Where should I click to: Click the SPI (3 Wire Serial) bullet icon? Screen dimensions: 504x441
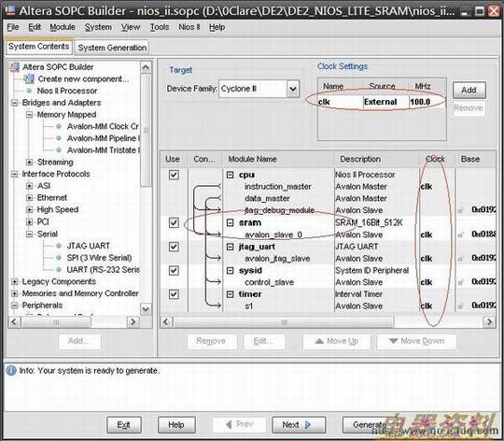(x=59, y=258)
